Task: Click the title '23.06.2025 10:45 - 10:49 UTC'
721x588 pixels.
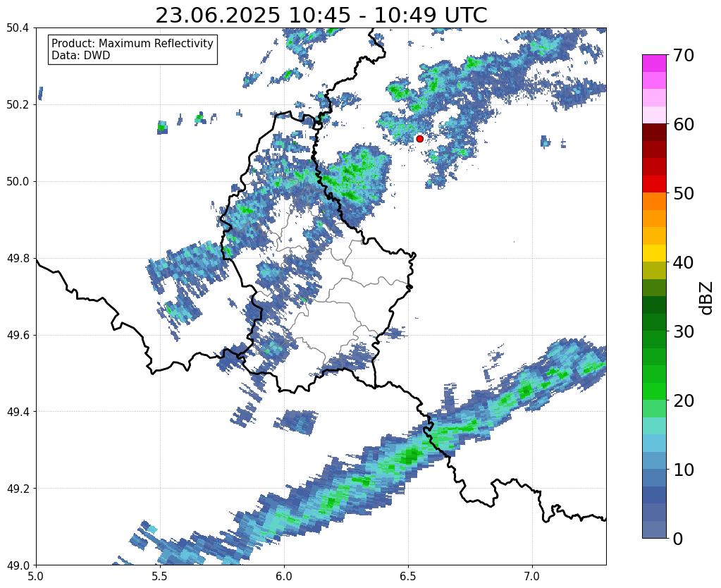Action: click(x=321, y=16)
